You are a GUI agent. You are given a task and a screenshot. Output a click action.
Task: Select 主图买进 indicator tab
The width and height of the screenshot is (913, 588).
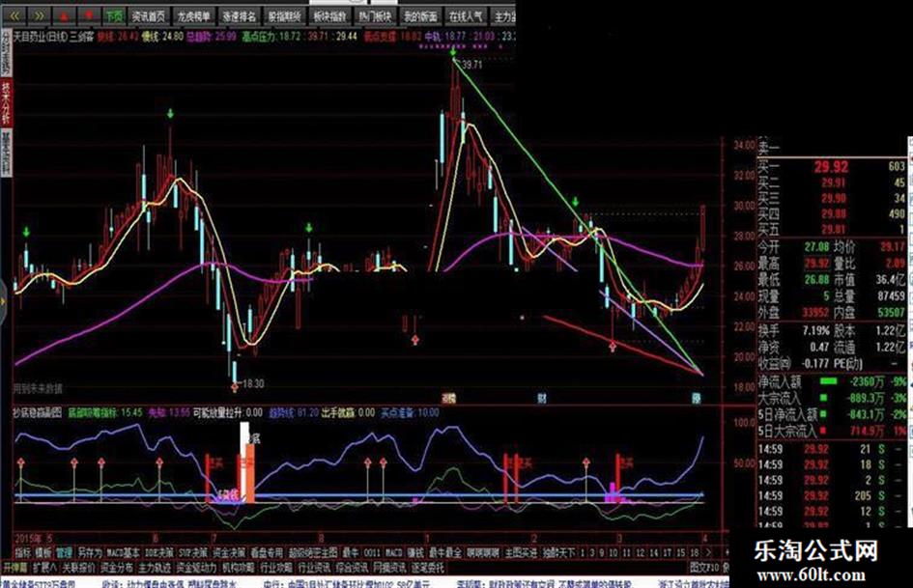pos(521,552)
